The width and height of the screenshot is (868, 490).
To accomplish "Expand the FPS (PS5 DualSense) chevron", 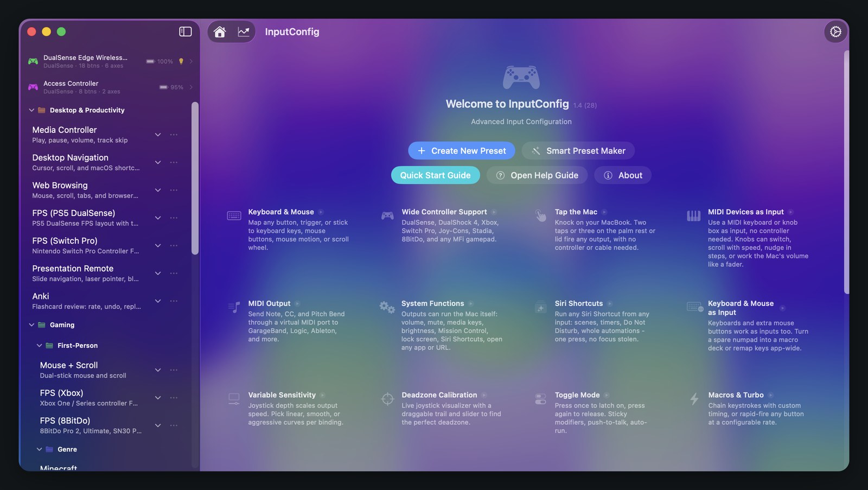I will pos(158,218).
